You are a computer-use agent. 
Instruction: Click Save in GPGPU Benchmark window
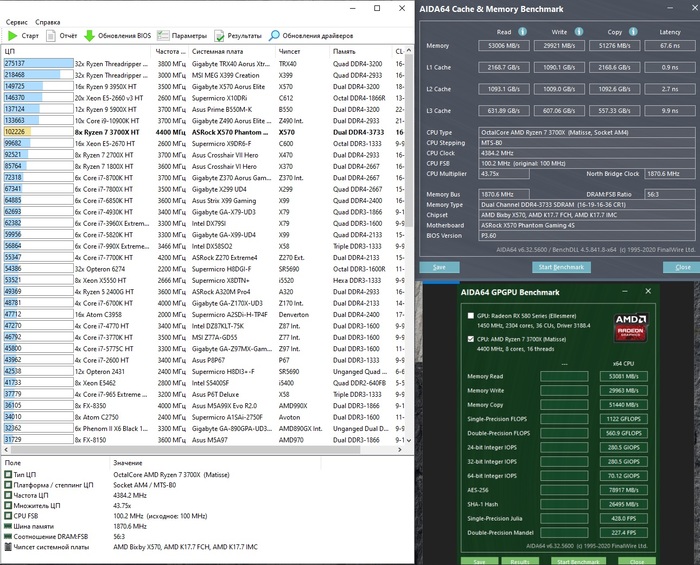tap(479, 561)
